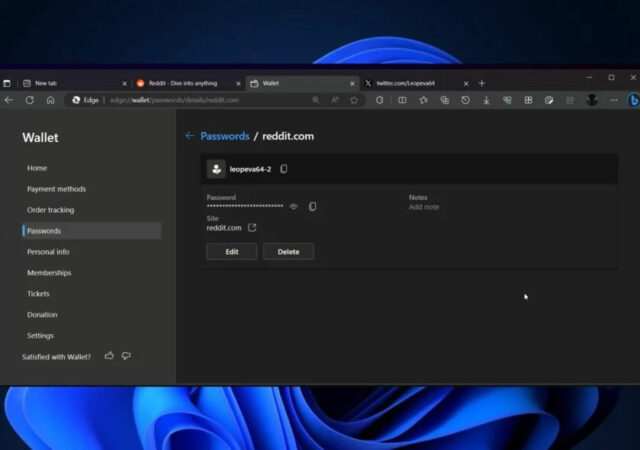Image resolution: width=640 pixels, height=450 pixels.
Task: Click the Passwords breadcrumb link
Action: tap(225, 136)
